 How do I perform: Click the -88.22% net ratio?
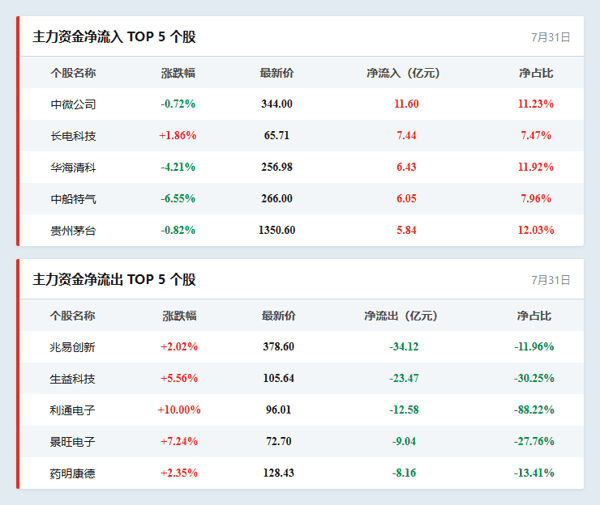[x=534, y=410]
